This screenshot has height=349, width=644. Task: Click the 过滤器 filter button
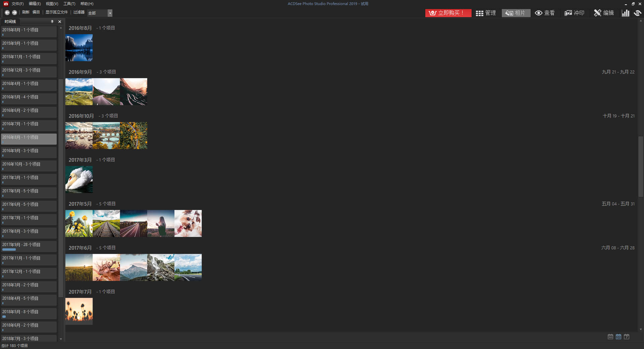tap(79, 12)
